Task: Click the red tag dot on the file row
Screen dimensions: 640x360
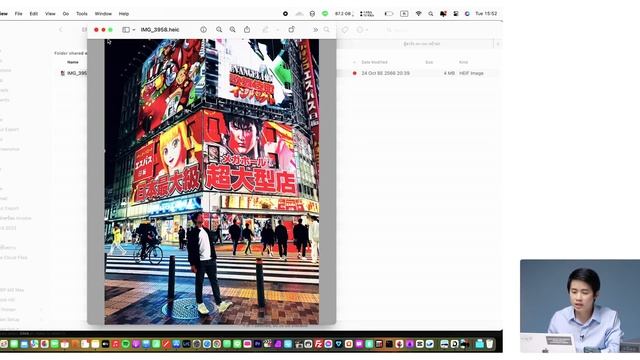Action: [x=354, y=73]
